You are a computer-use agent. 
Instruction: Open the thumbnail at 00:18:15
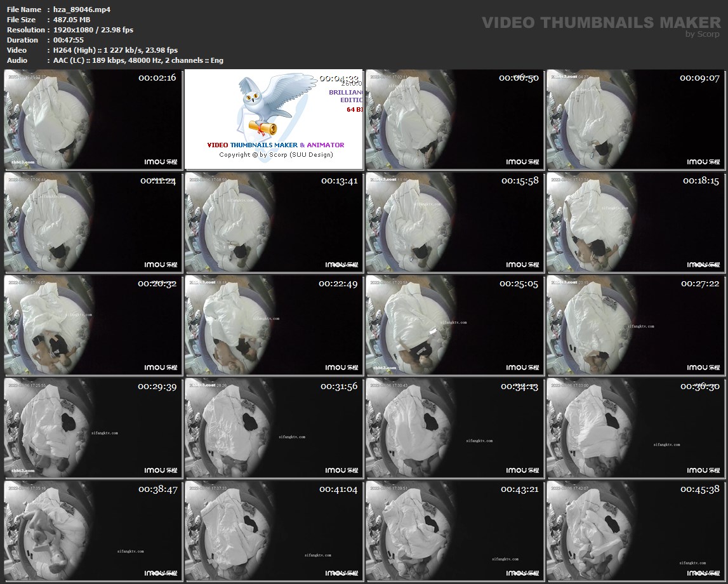(x=635, y=222)
